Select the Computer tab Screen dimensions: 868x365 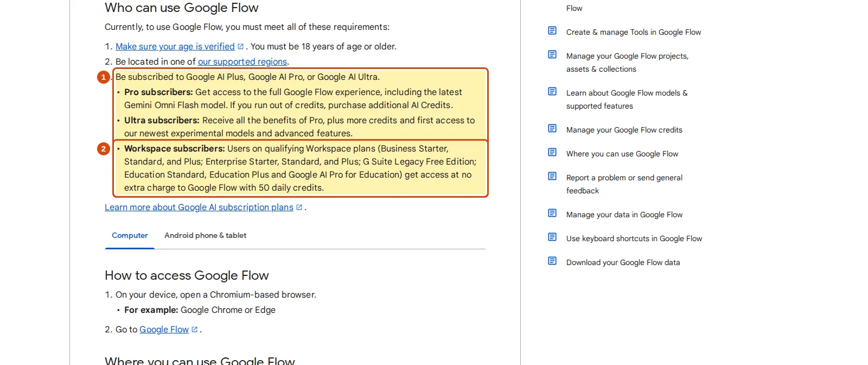click(x=130, y=236)
